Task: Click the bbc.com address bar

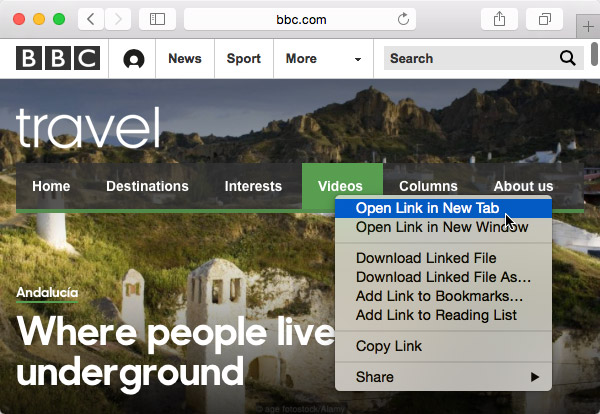Action: tap(300, 19)
